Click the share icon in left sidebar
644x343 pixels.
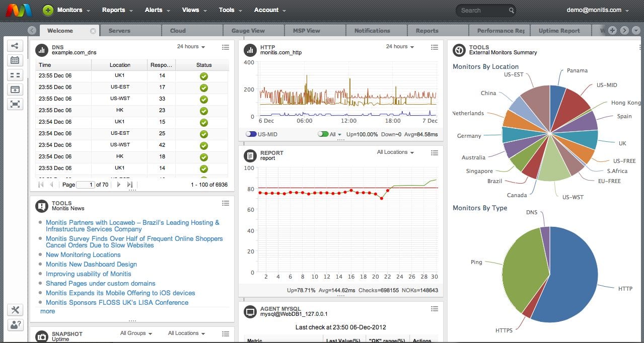tap(15, 47)
